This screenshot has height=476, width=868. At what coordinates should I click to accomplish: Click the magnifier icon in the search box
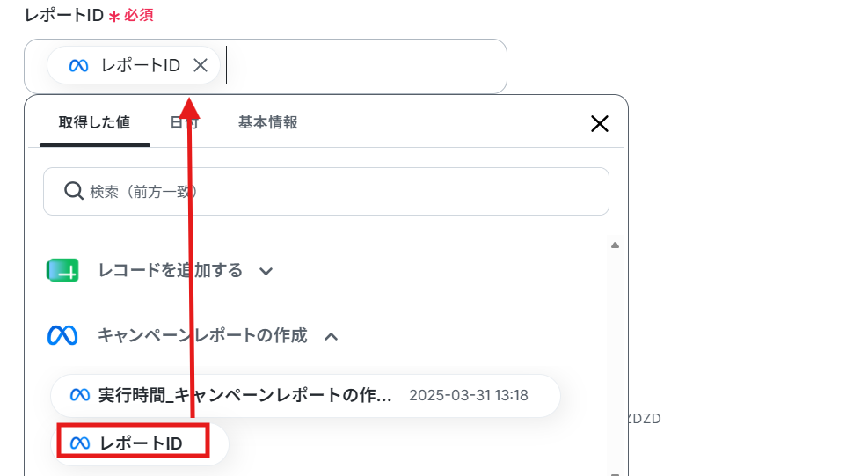(x=74, y=191)
